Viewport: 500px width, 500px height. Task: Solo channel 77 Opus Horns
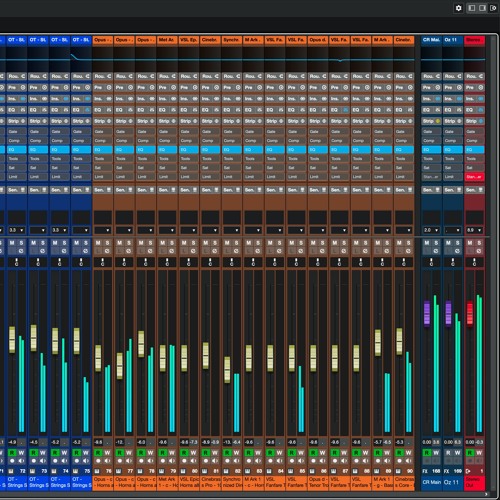(129, 243)
